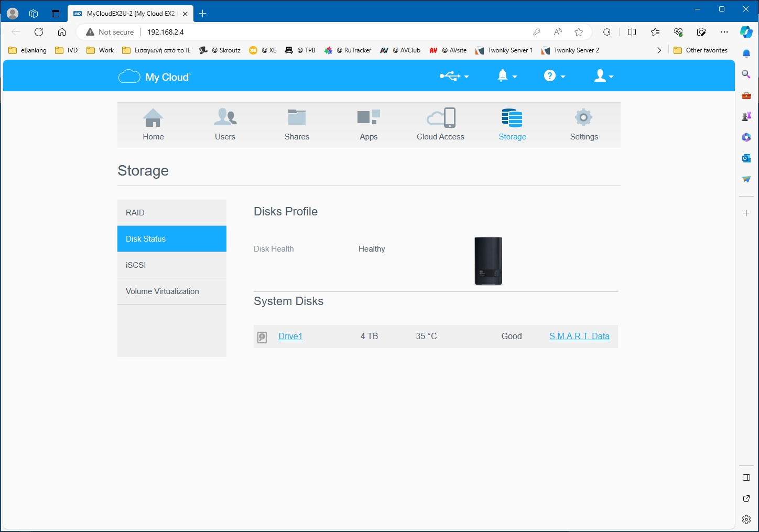This screenshot has width=759, height=532.
Task: Open the Twonky Server 2 bookmark
Action: click(570, 50)
